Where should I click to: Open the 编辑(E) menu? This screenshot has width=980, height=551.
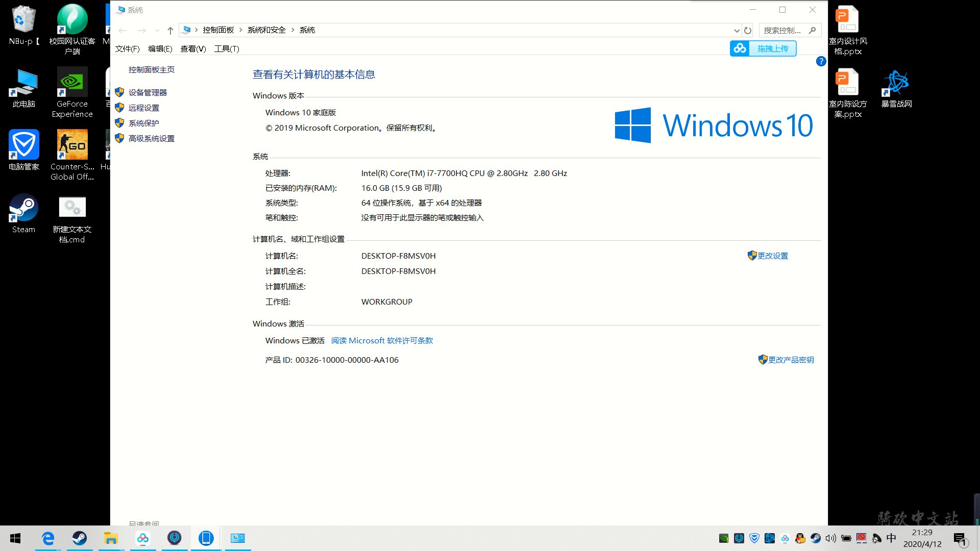pyautogui.click(x=160, y=48)
